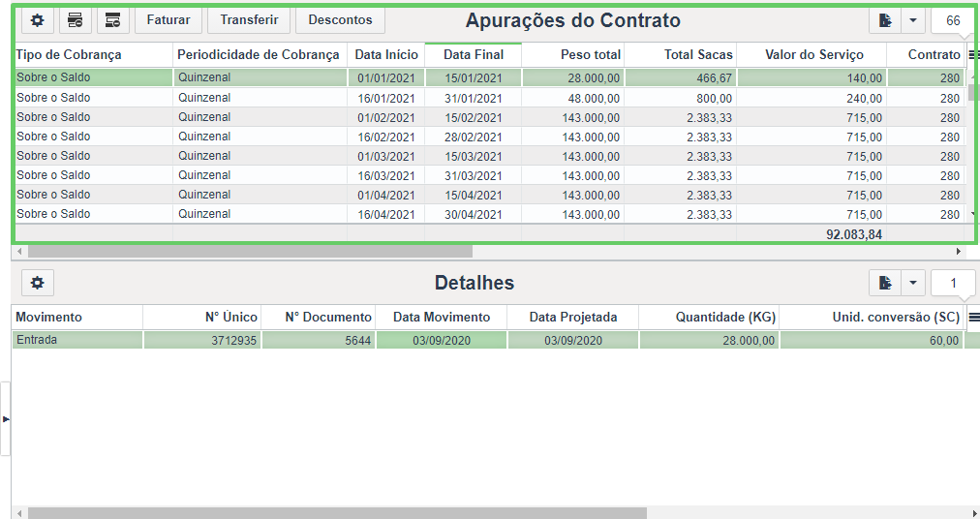Select row ending 31/03/2021
Image resolution: width=980 pixels, height=519 pixels.
pos(490,175)
